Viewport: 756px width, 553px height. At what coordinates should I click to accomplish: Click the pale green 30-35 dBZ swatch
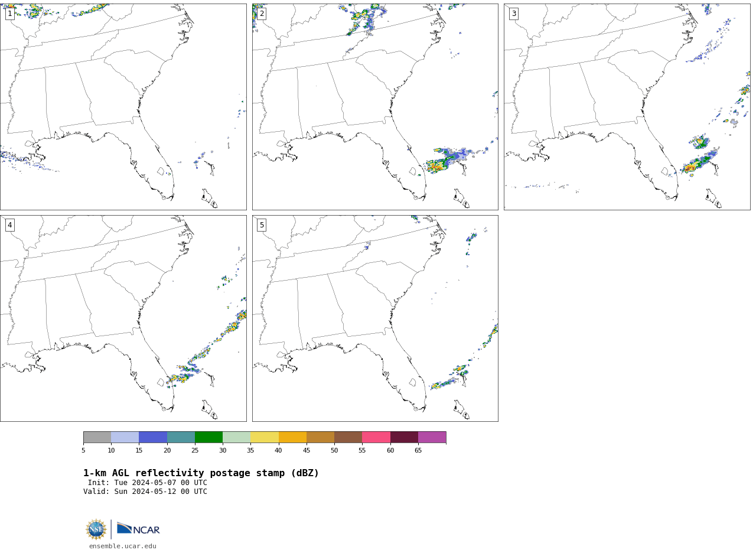(237, 437)
